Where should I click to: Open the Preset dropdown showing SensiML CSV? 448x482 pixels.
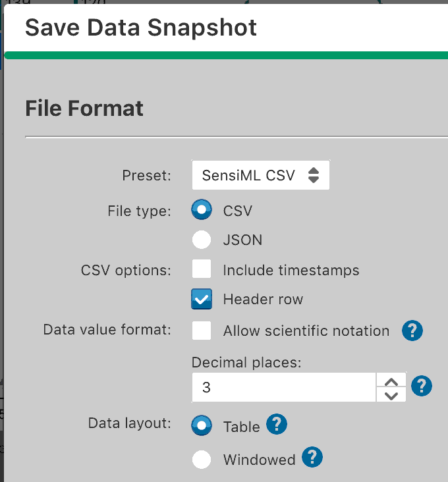coord(260,176)
